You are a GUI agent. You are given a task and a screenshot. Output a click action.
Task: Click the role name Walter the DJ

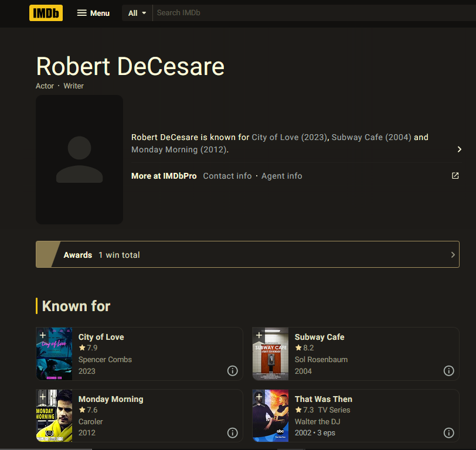coord(317,421)
